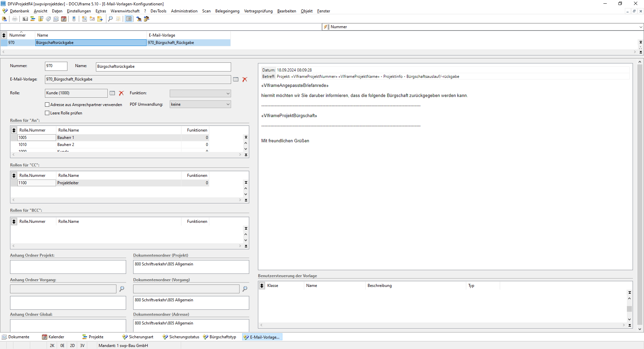Click the Name input field with Bürgschaftsrückgabe
Image resolution: width=644 pixels, height=349 pixels.
(163, 67)
